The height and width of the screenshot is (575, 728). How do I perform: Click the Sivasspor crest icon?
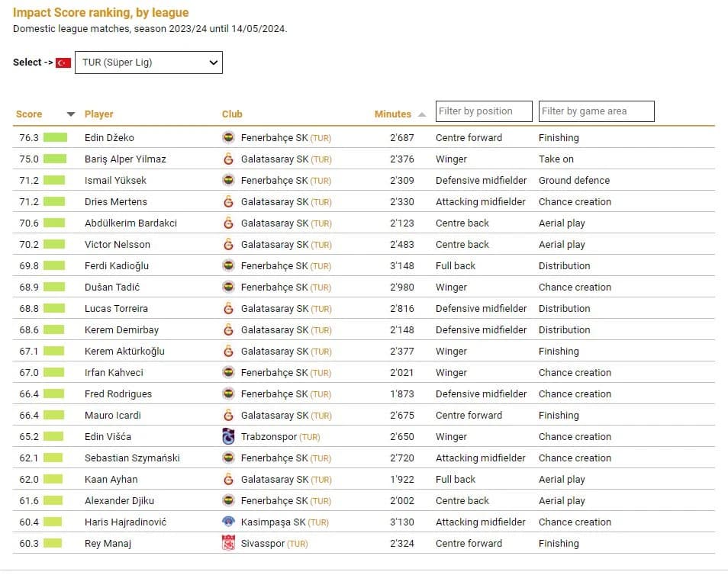click(x=228, y=544)
